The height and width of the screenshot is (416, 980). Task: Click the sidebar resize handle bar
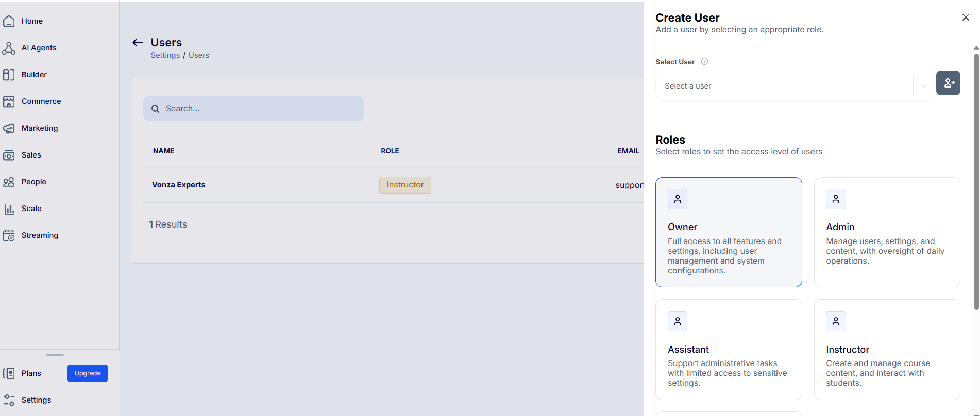55,355
